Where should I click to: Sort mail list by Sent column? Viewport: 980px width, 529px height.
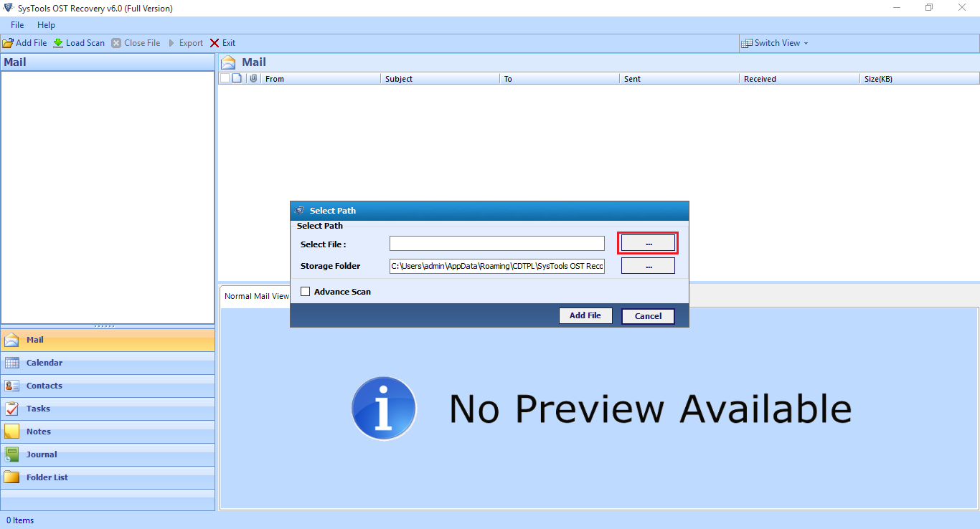pos(679,79)
